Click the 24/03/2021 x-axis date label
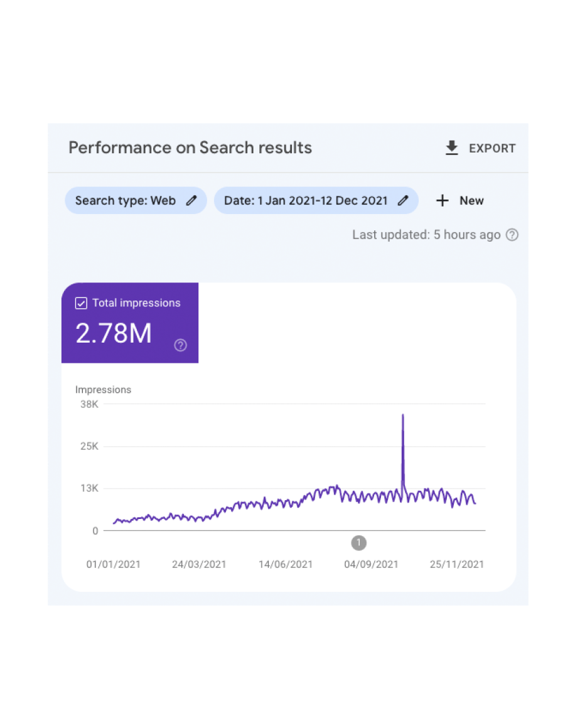Screen dimensions: 575x728 199,565
